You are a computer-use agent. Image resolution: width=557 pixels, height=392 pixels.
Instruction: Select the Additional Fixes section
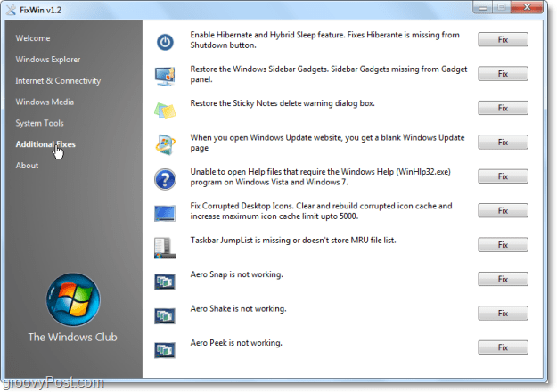(x=45, y=144)
